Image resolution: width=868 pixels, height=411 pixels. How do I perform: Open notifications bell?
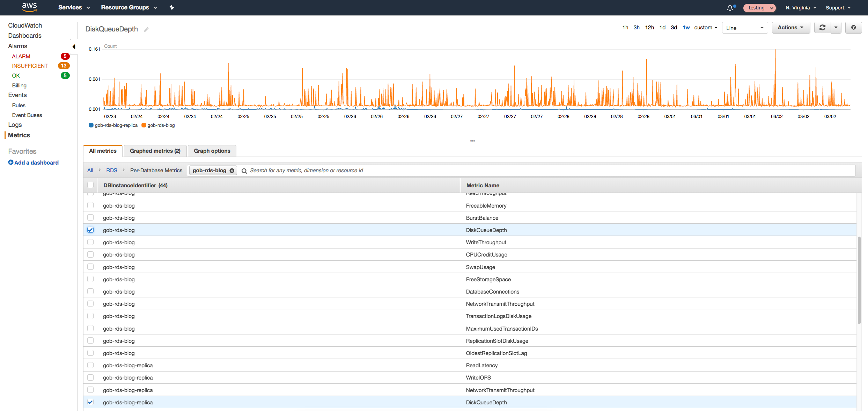coord(730,8)
